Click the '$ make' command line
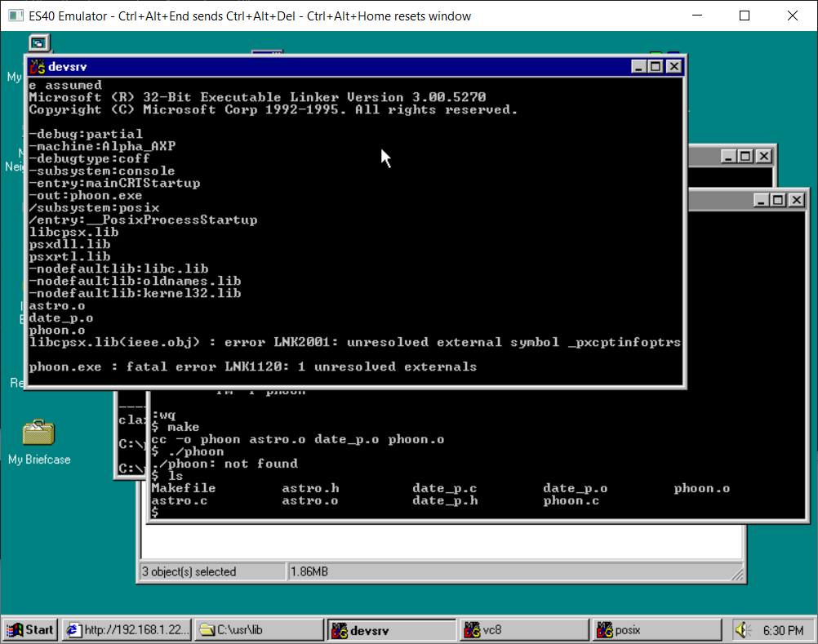The height and width of the screenshot is (644, 818). [176, 427]
